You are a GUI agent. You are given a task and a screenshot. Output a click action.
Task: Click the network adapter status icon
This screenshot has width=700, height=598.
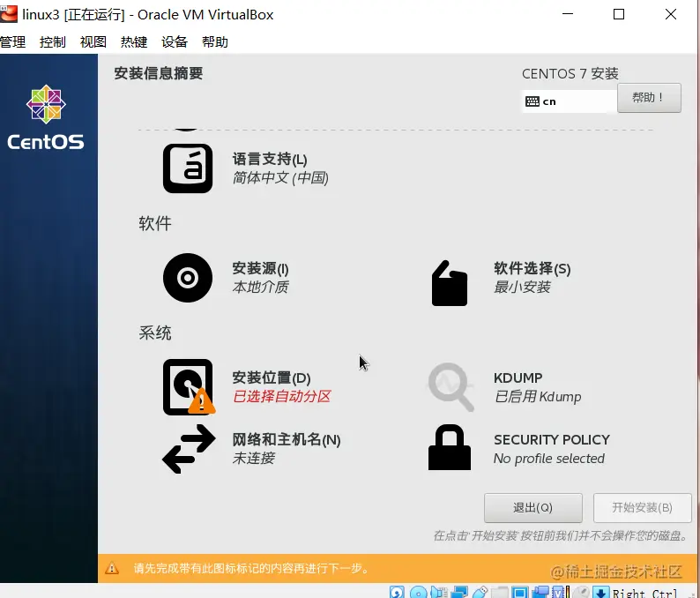(x=459, y=593)
